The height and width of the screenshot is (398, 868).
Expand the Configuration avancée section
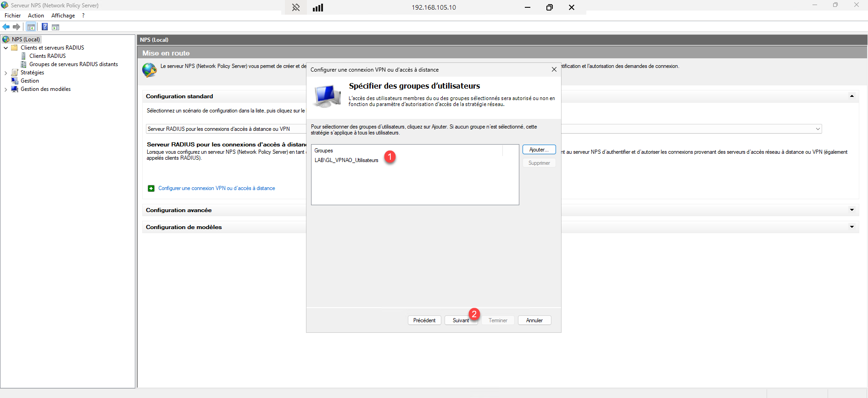pos(851,210)
